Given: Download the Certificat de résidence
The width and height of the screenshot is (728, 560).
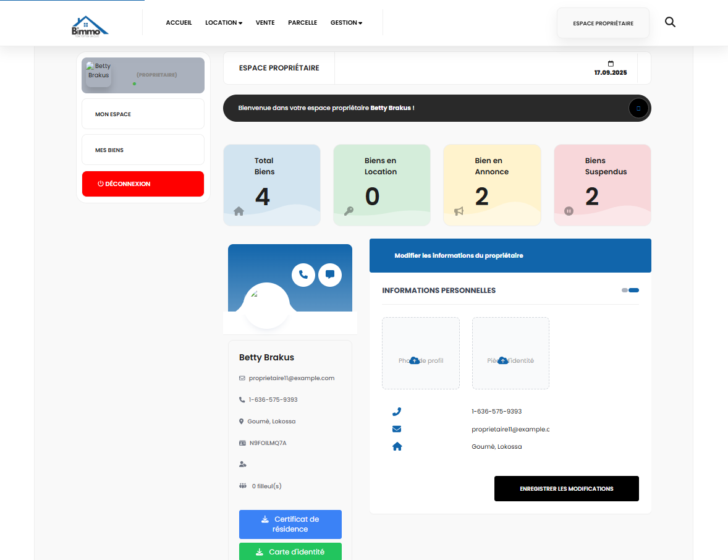Looking at the screenshot, I should tap(290, 524).
